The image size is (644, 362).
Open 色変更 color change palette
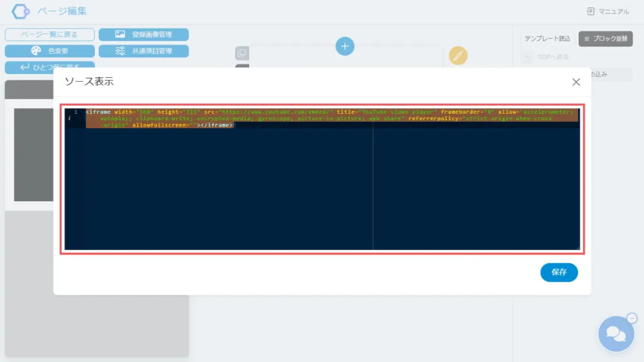[50, 51]
